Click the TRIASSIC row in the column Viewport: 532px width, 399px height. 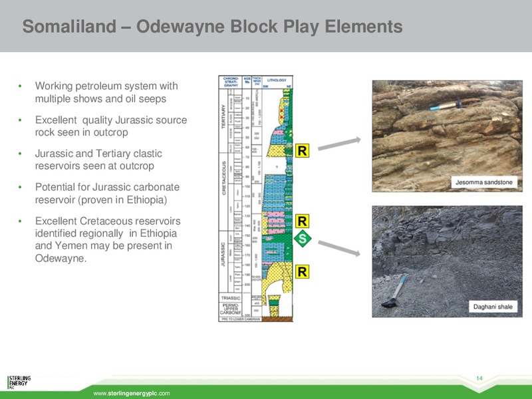230,298
